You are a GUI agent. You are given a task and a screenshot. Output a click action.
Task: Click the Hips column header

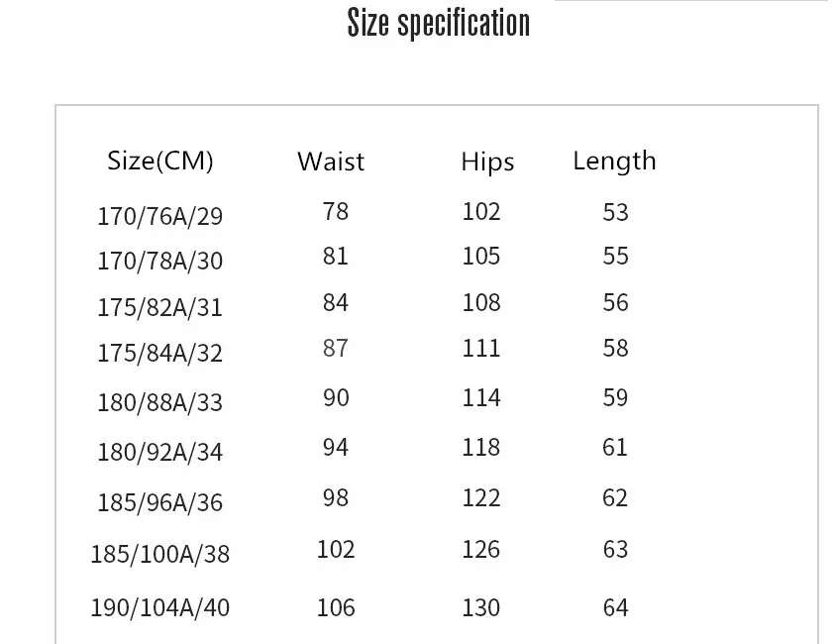[x=487, y=161]
